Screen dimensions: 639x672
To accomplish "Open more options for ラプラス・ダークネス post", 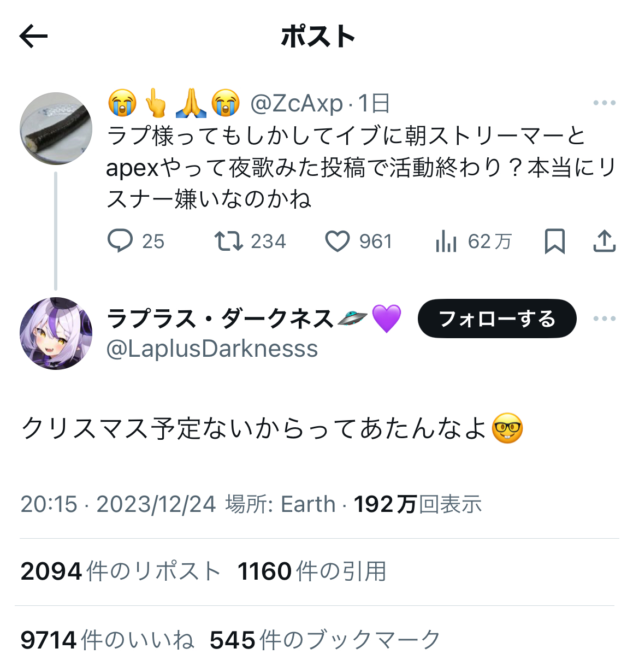I will (604, 319).
